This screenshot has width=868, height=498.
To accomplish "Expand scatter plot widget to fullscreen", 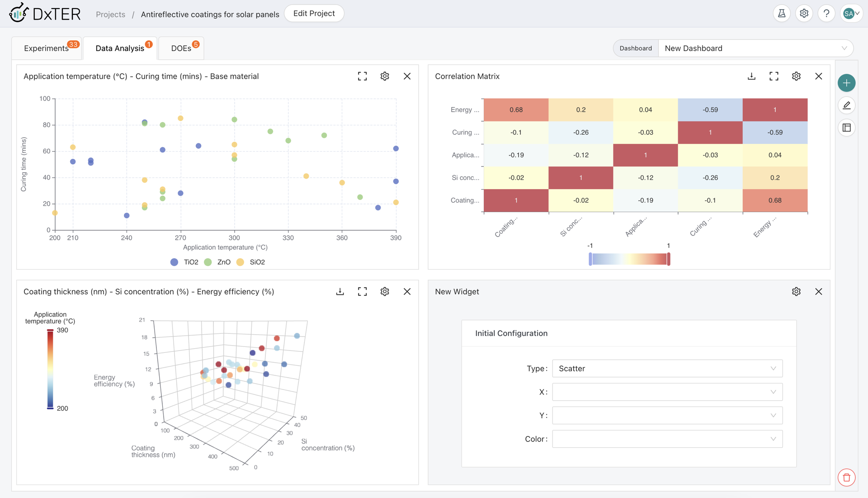I will pos(362,76).
